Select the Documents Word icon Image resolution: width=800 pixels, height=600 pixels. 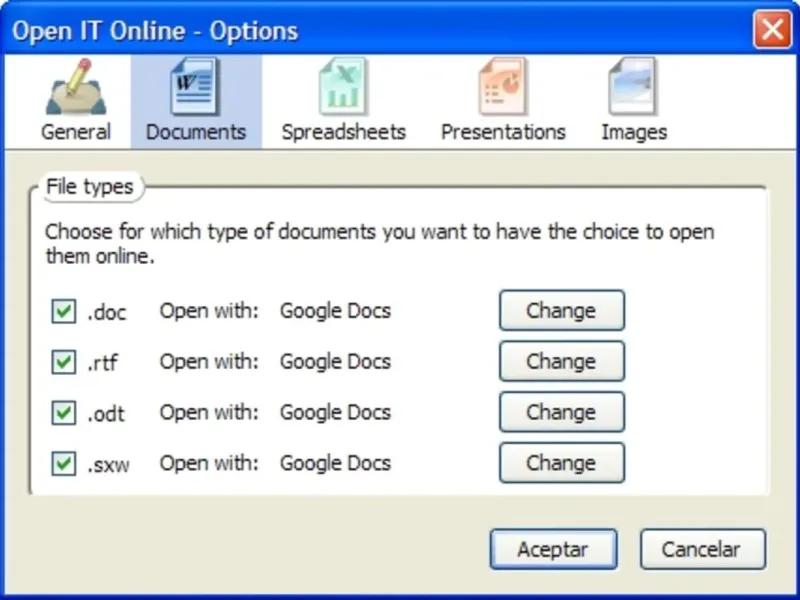[x=196, y=88]
